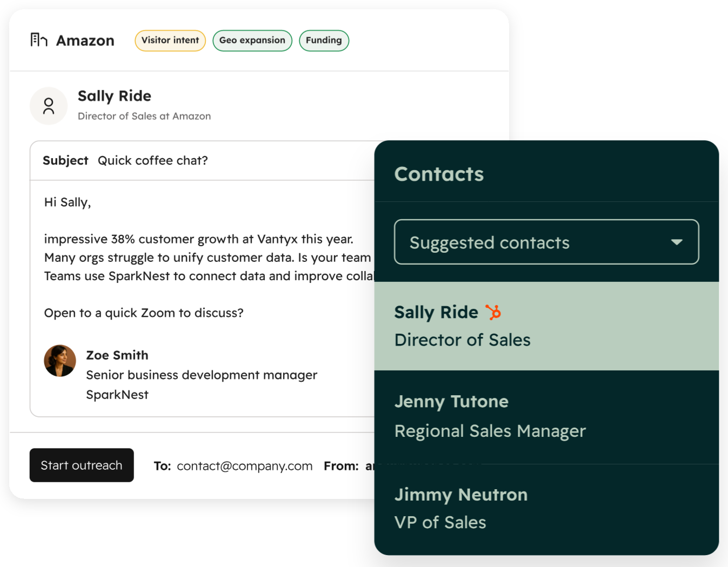Viewport: 728px width, 567px height.
Task: Click the Start outreach button
Action: [82, 465]
